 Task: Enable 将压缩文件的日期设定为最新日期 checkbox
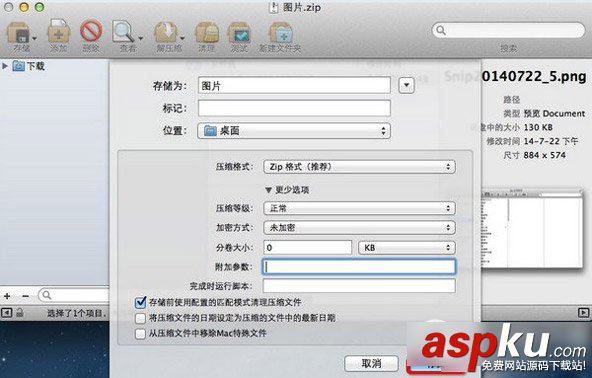[140, 318]
